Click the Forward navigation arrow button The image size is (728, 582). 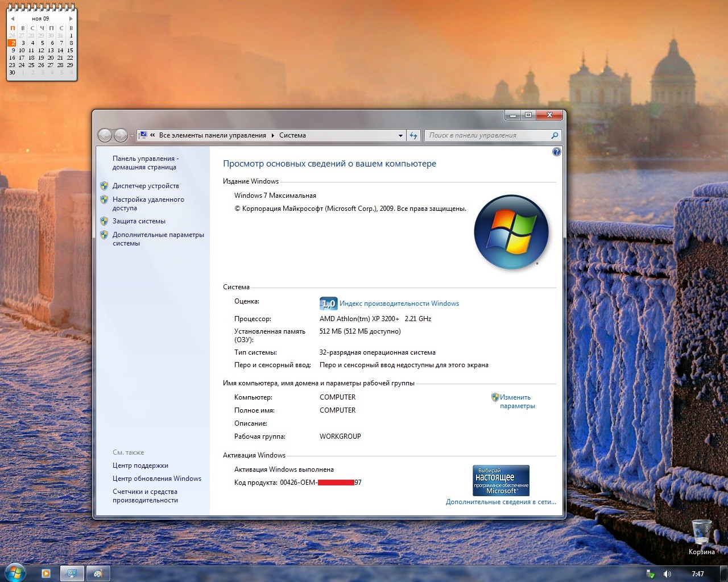121,135
